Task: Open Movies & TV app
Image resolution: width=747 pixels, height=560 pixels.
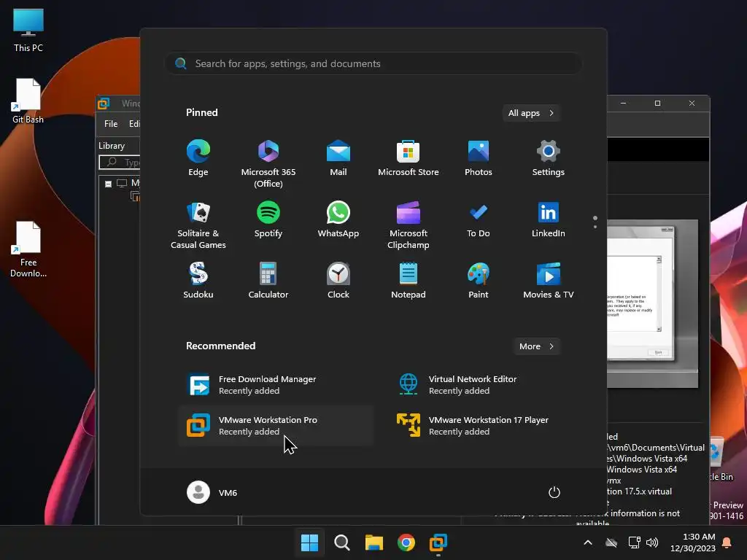Action: (549, 280)
